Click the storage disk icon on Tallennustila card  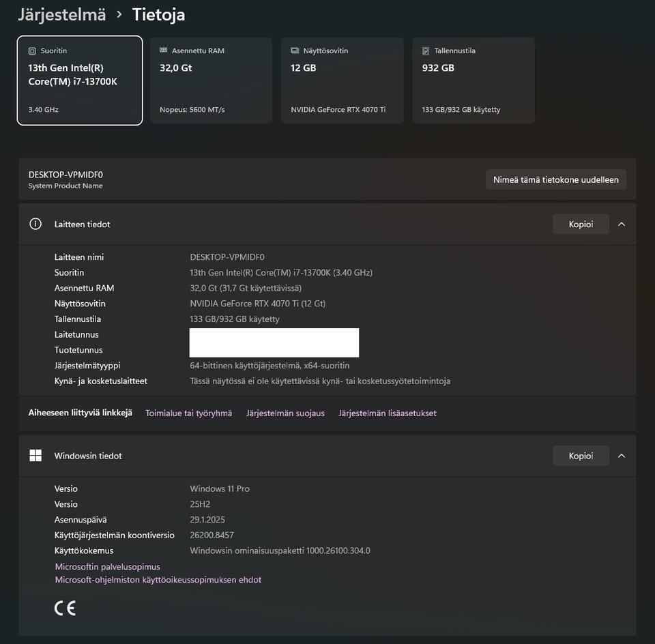[x=426, y=51]
